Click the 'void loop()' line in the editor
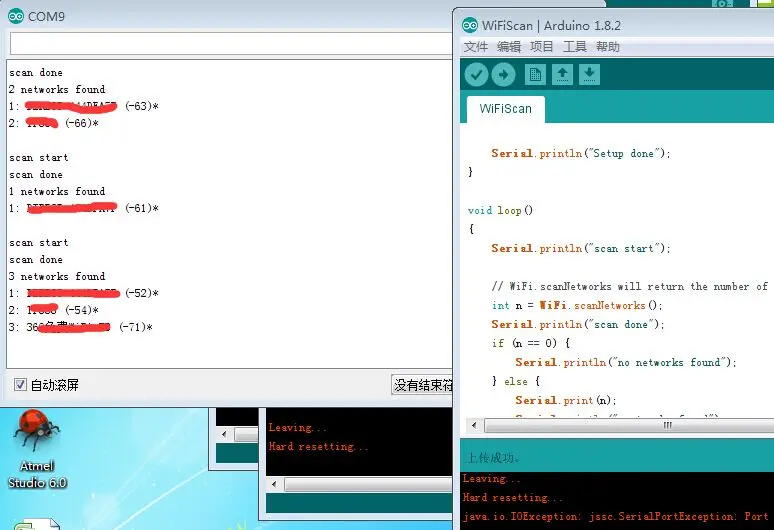Viewport: 774px width, 530px height. pyautogui.click(x=500, y=210)
